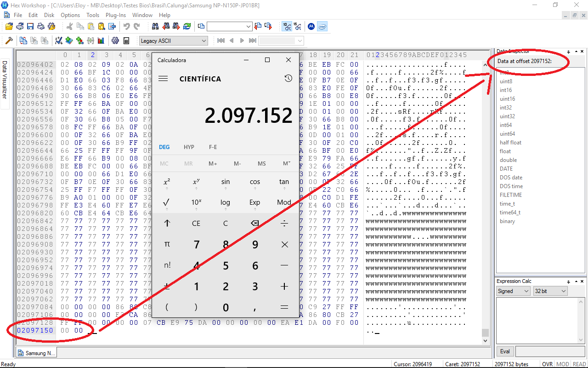Close the Data Inspector panel
The height and width of the screenshot is (368, 588).
coord(582,52)
